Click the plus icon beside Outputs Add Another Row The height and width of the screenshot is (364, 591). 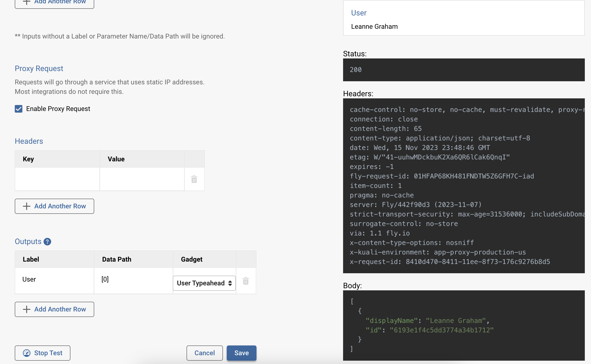(x=26, y=309)
